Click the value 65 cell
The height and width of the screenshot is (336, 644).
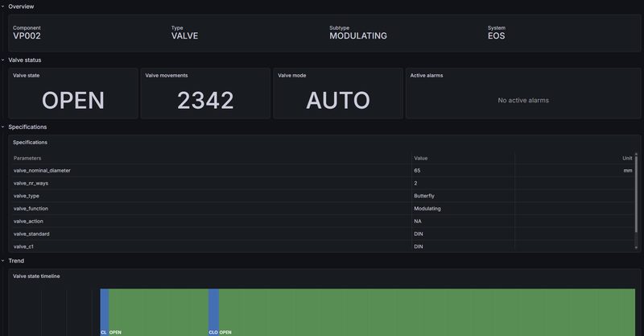point(463,170)
